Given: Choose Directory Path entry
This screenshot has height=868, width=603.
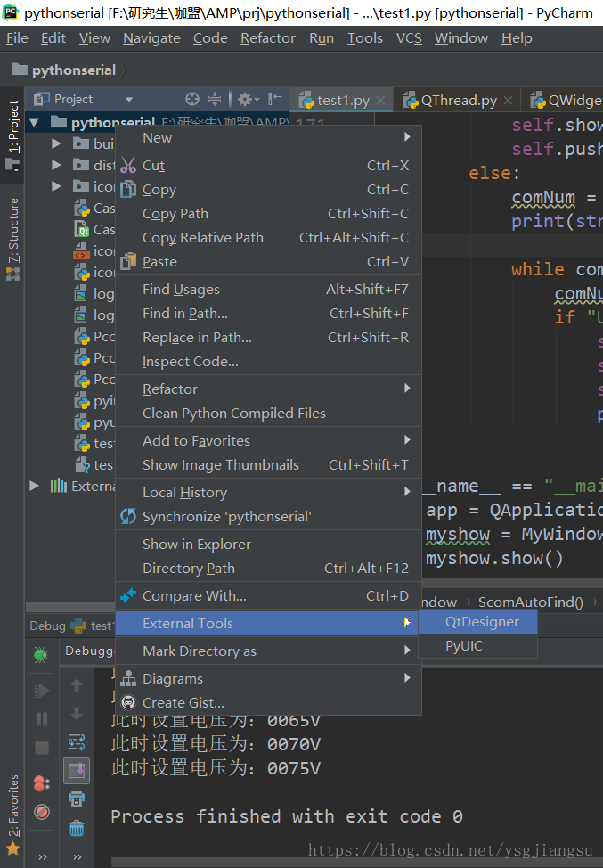Looking at the screenshot, I should [x=268, y=568].
